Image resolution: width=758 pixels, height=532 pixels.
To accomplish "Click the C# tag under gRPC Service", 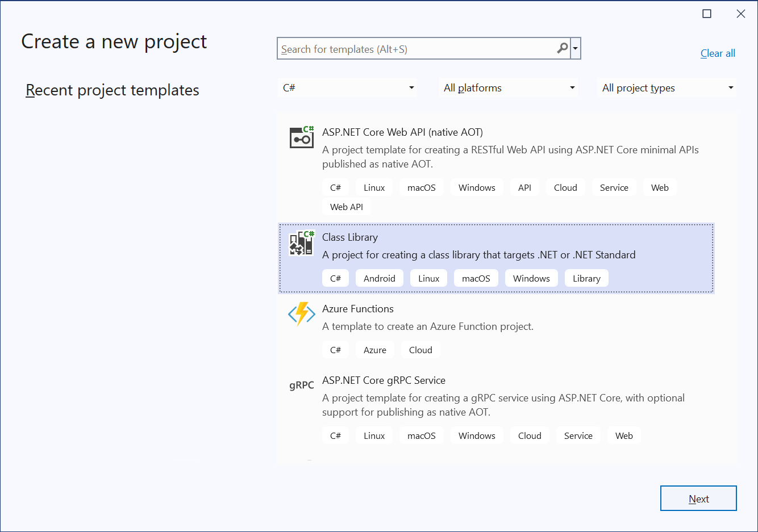I will (x=336, y=435).
